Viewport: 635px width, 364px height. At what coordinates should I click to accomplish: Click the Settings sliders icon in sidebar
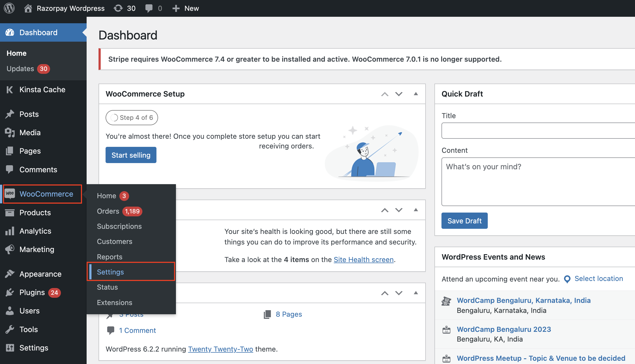point(10,348)
